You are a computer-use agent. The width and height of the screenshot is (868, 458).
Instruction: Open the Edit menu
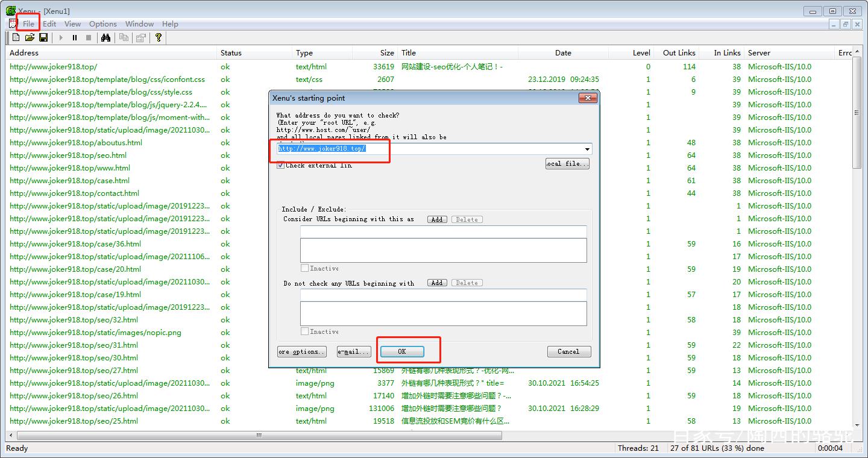[49, 24]
